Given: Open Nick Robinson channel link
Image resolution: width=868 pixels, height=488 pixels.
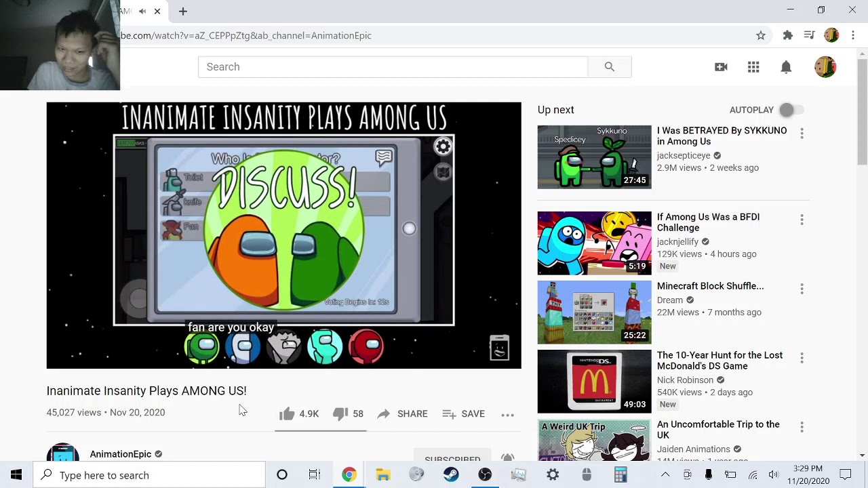Looking at the screenshot, I should coord(685,380).
